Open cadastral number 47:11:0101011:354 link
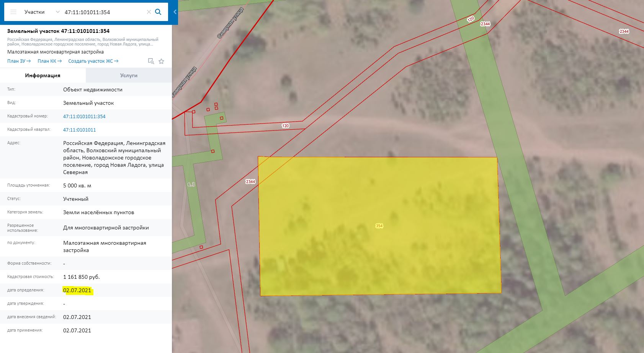The height and width of the screenshot is (353, 644). 84,116
